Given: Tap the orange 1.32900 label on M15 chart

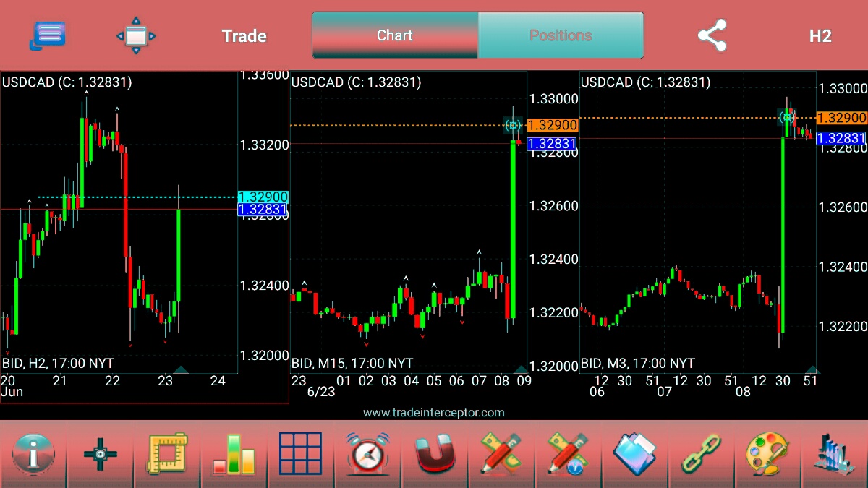Looking at the screenshot, I should [x=553, y=125].
